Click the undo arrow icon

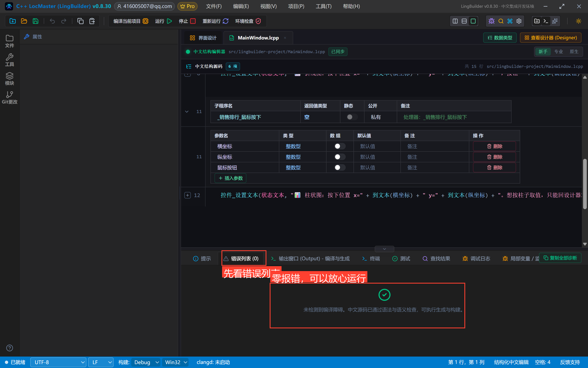pyautogui.click(x=52, y=21)
